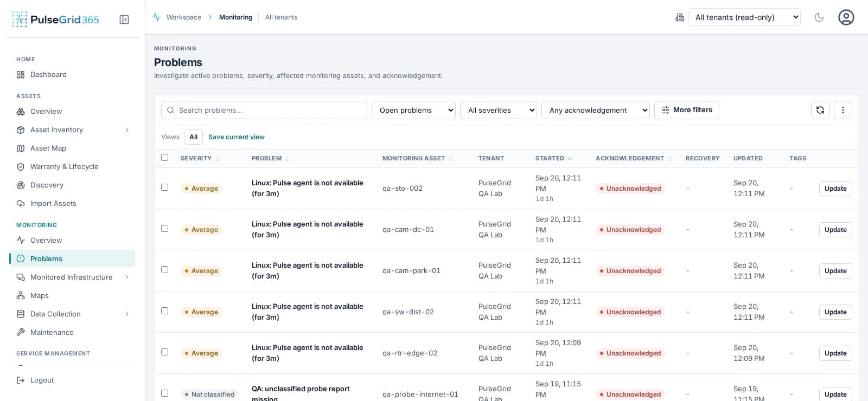Sort by Severity column arrows
Image resolution: width=868 pixels, height=401 pixels.
pyautogui.click(x=218, y=159)
